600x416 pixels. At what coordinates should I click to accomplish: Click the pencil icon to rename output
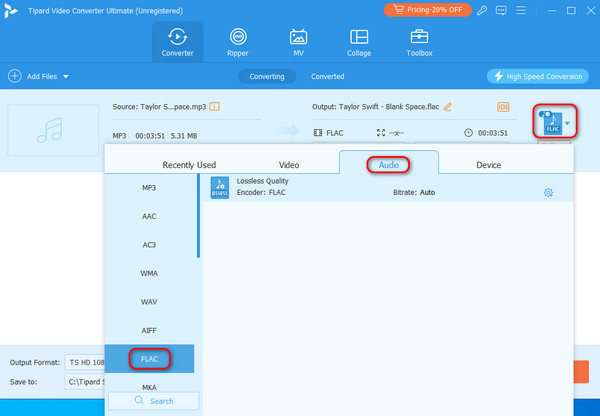click(447, 107)
